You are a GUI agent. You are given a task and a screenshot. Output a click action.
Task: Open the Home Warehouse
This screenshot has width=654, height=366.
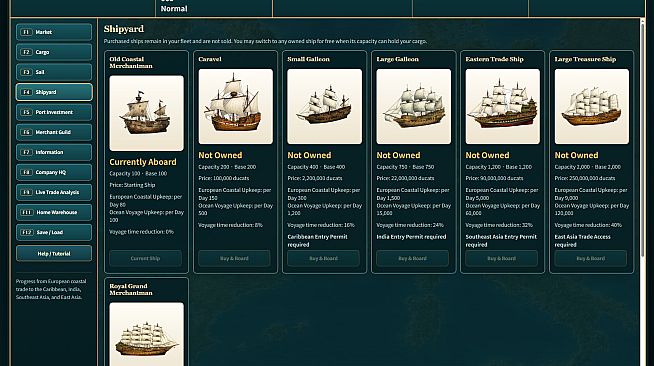click(54, 212)
